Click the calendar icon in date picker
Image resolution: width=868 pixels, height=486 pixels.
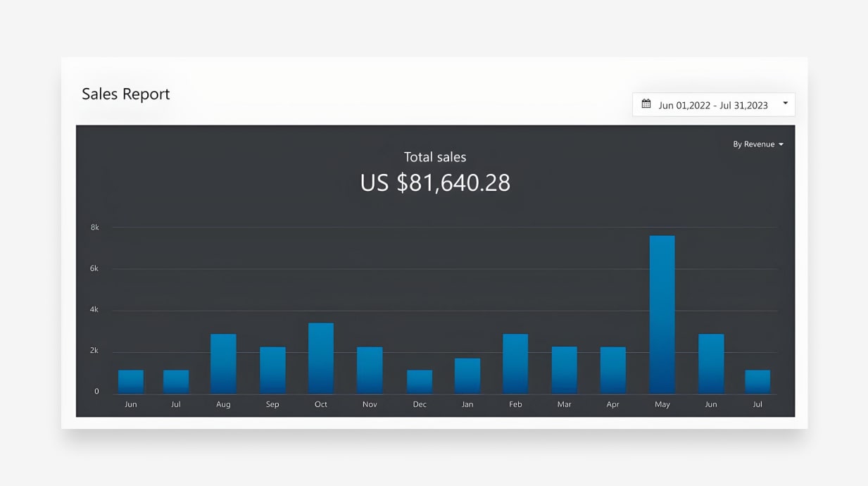click(646, 104)
